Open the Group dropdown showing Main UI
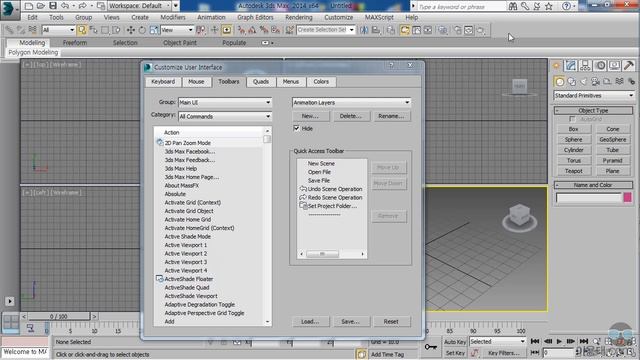Screen dimensions: 640x360 pos(225,102)
